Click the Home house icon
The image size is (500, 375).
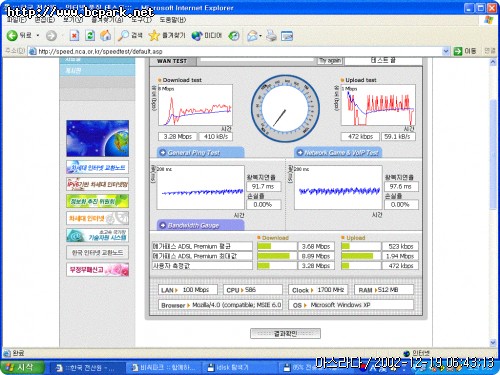pos(106,35)
